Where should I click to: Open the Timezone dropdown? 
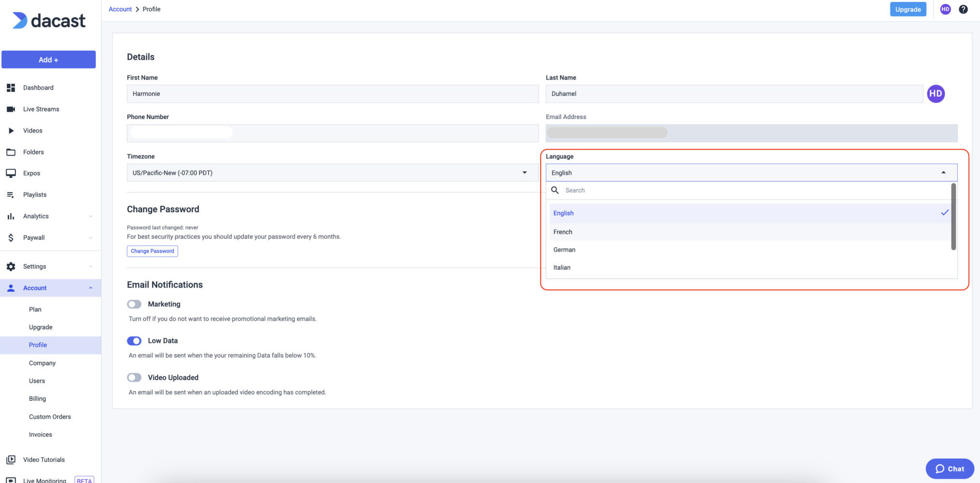(x=332, y=173)
